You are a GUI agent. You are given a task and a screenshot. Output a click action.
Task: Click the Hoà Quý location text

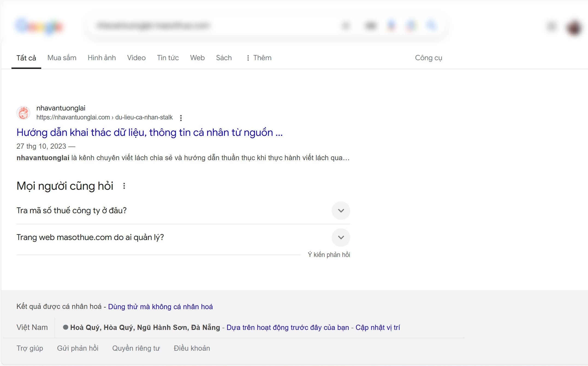pos(145,327)
